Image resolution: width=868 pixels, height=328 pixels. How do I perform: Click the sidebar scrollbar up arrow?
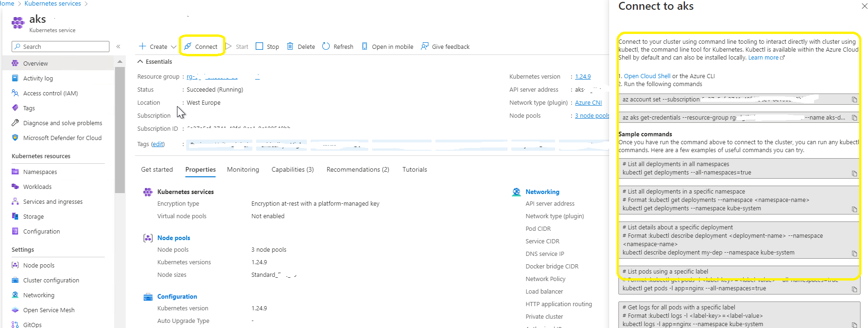[x=120, y=61]
